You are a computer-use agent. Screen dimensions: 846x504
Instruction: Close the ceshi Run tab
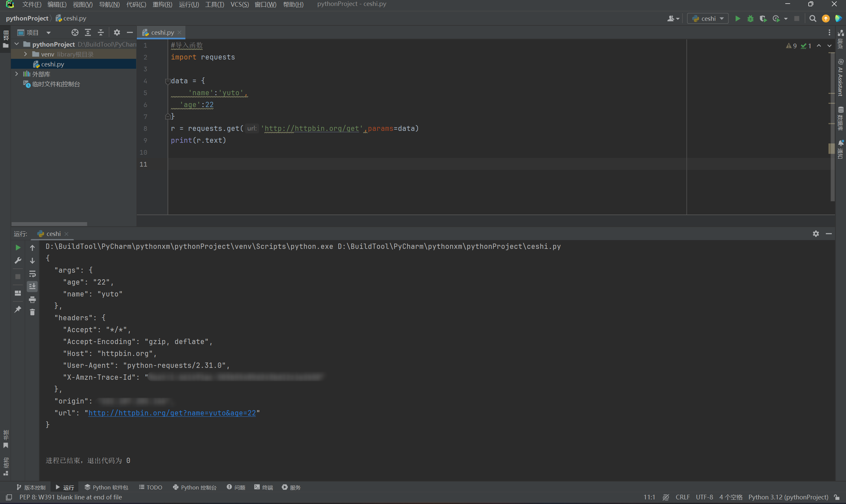pyautogui.click(x=66, y=234)
